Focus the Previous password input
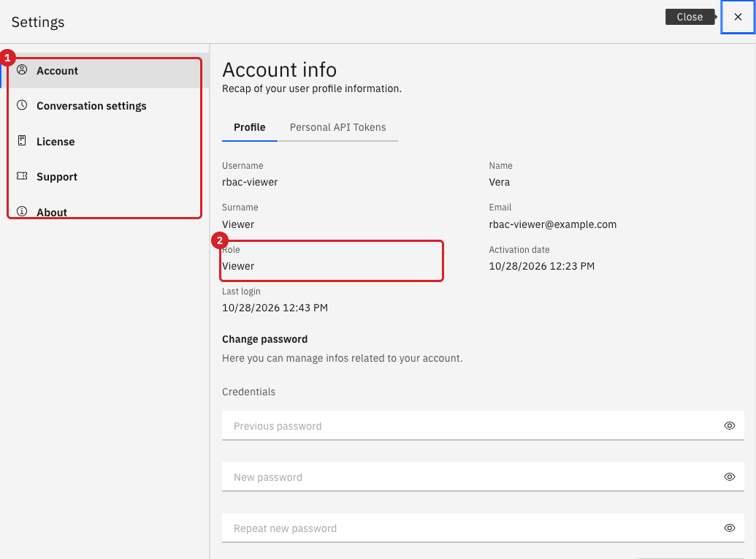Screen dimensions: 756x559 pyautogui.click(x=483, y=425)
